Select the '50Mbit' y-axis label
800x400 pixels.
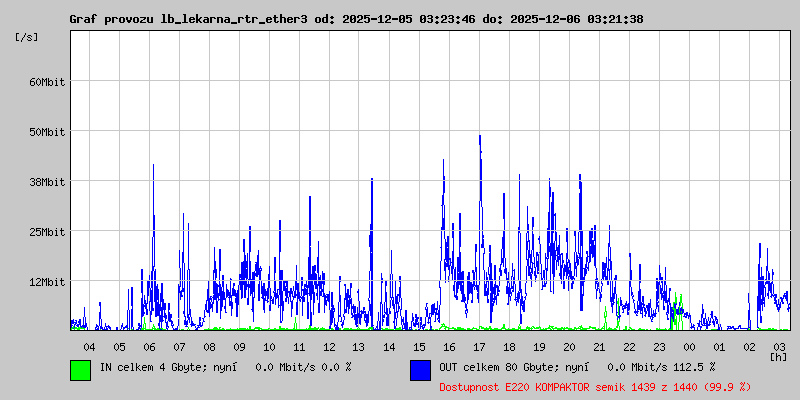pos(47,132)
